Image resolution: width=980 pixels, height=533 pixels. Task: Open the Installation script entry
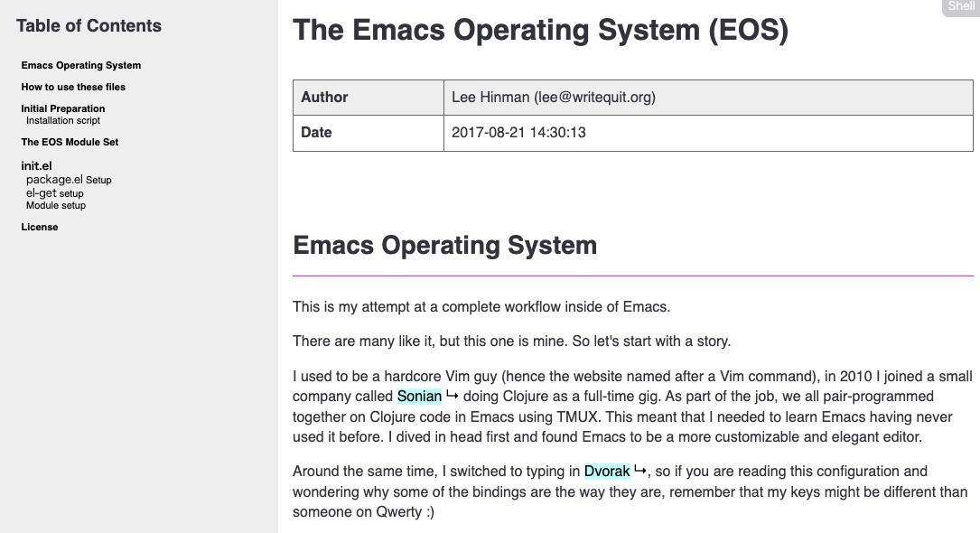(63, 120)
